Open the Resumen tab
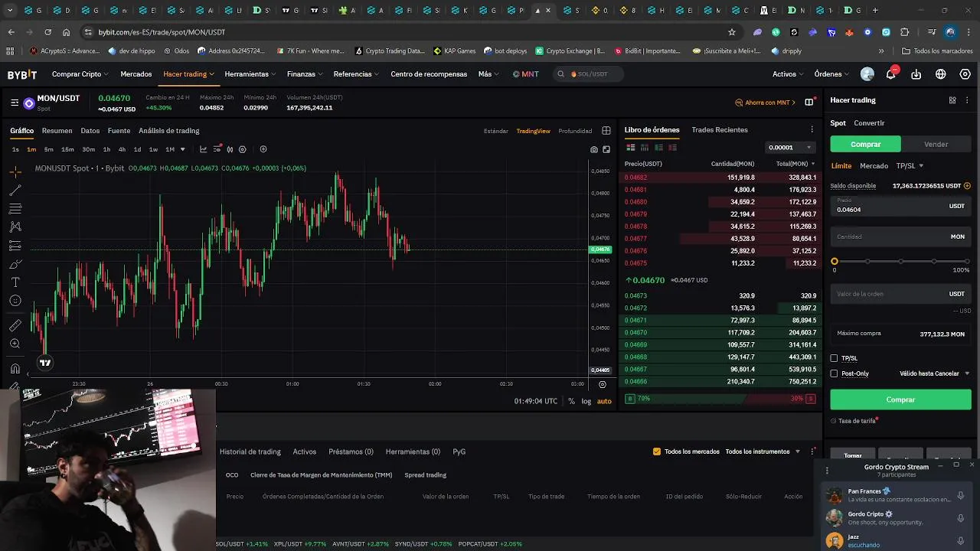Image resolution: width=980 pixels, height=551 pixels. pyautogui.click(x=57, y=131)
